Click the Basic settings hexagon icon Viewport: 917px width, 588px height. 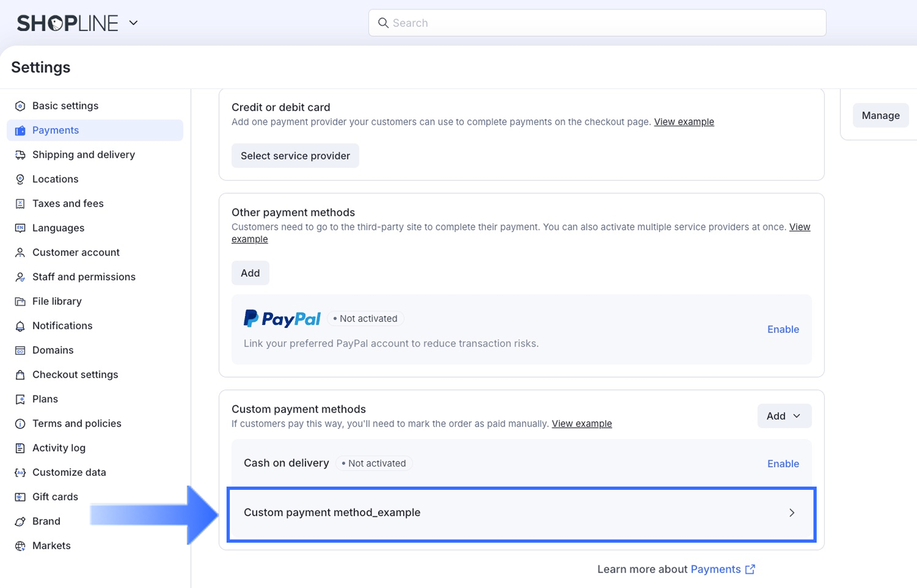pos(20,106)
